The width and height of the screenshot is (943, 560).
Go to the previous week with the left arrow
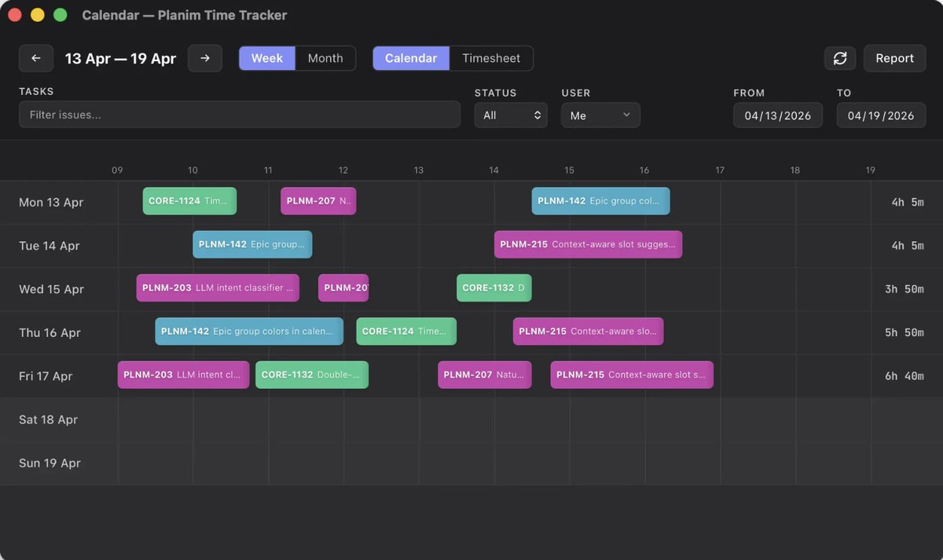[x=36, y=58]
